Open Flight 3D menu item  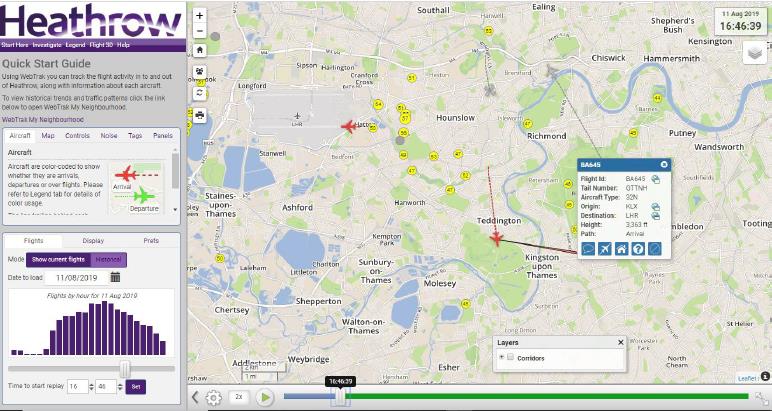click(101, 45)
